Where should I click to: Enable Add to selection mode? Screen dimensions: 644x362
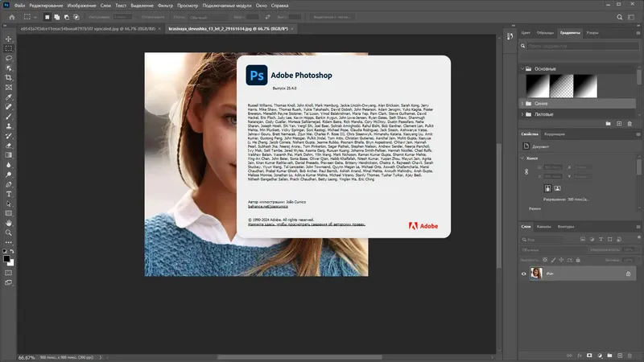56,17
